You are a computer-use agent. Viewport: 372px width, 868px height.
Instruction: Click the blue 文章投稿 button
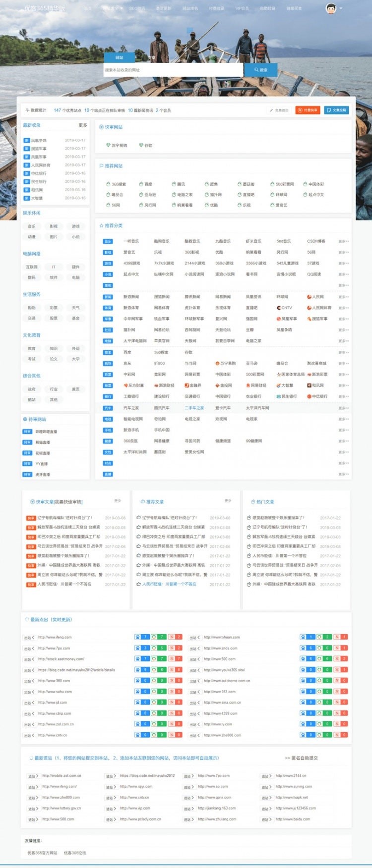coord(336,110)
